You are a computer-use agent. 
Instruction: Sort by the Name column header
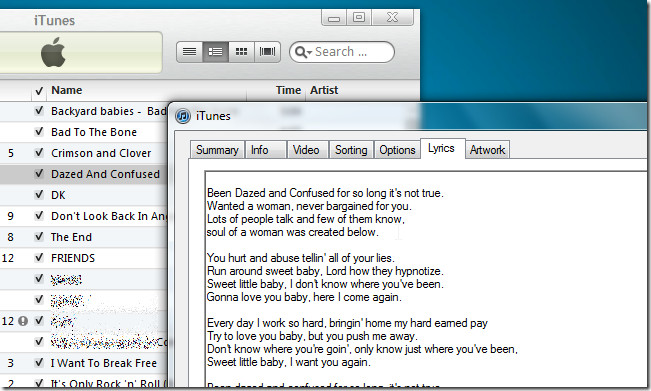pyautogui.click(x=146, y=90)
